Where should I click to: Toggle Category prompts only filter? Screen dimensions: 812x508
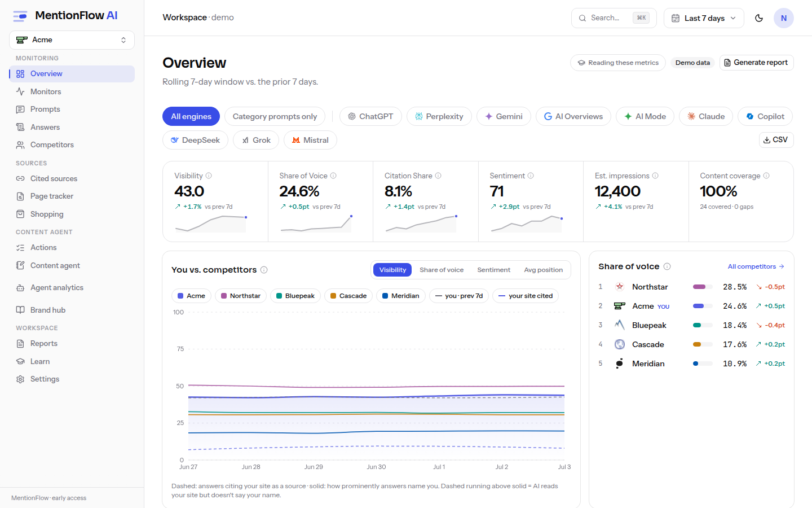pyautogui.click(x=275, y=116)
